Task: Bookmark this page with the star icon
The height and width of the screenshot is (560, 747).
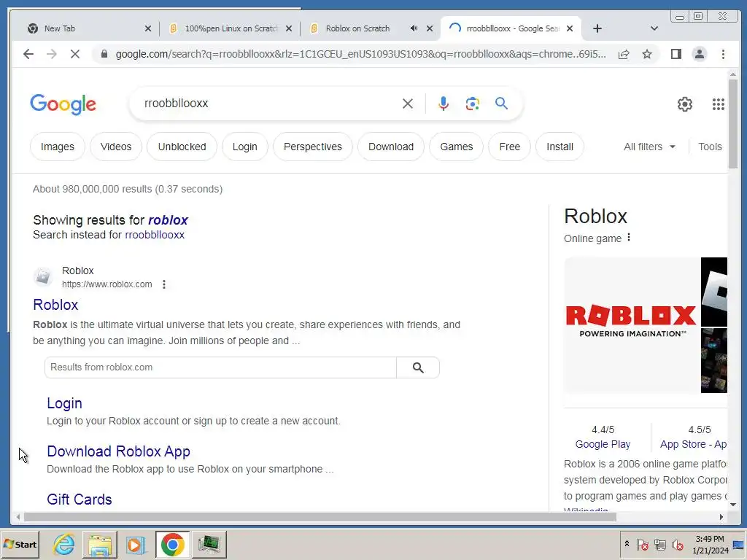Action: coord(647,54)
